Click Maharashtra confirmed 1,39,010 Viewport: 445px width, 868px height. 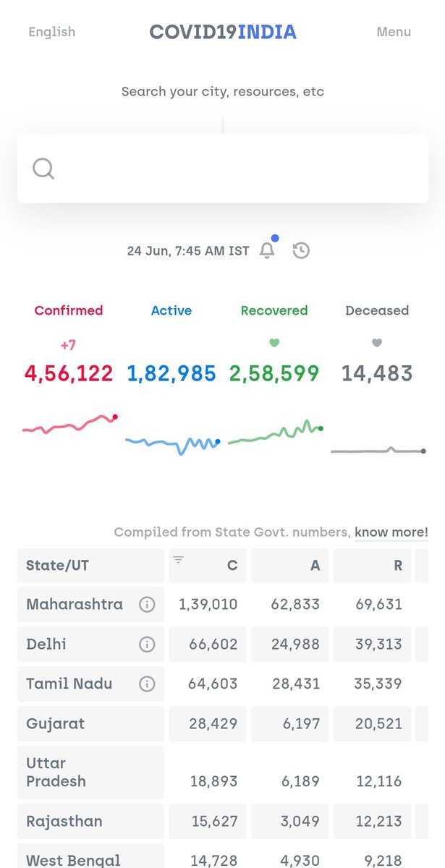pos(208,605)
